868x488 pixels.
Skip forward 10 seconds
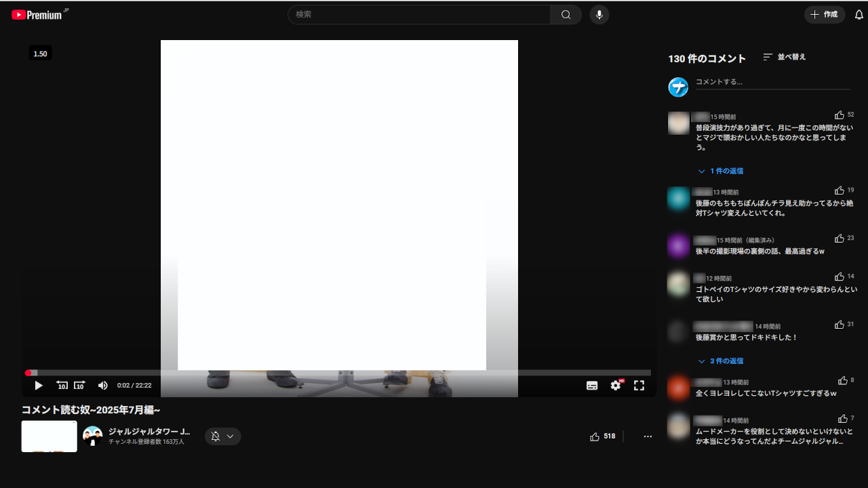pyautogui.click(x=79, y=385)
